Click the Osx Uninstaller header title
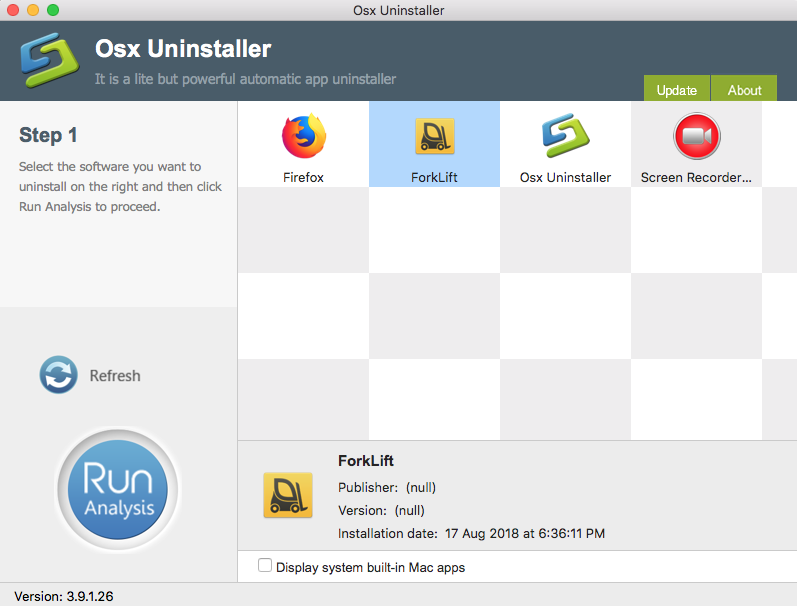The height and width of the screenshot is (606, 797). click(183, 49)
